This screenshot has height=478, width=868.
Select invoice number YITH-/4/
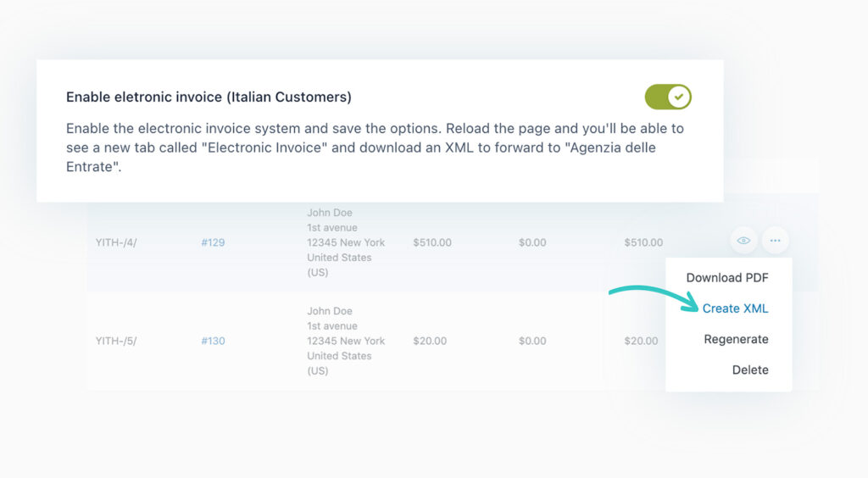115,242
